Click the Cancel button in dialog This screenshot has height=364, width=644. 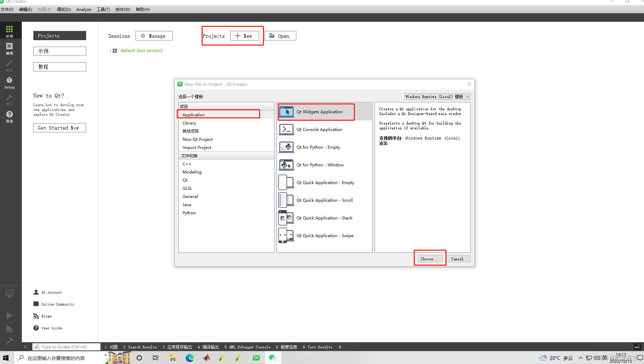pos(457,259)
